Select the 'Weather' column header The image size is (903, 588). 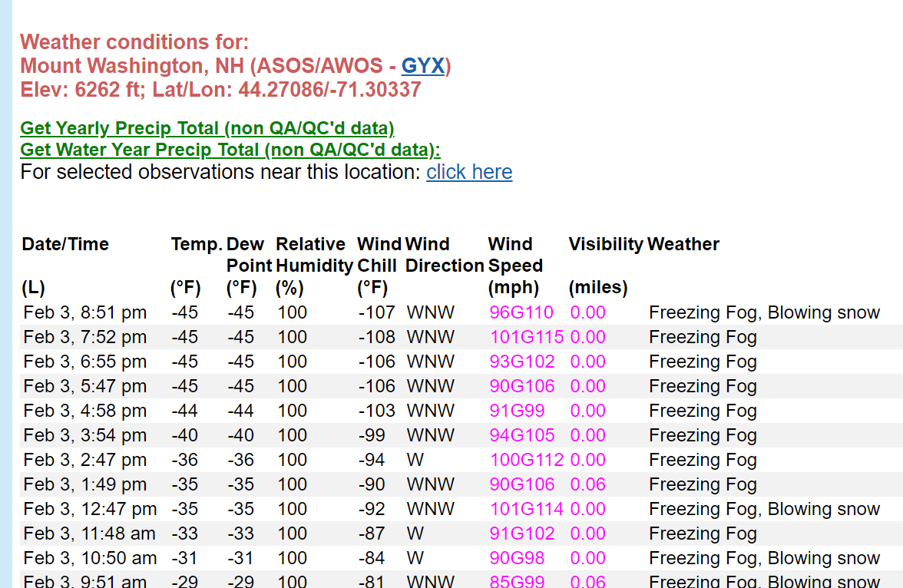coord(683,244)
